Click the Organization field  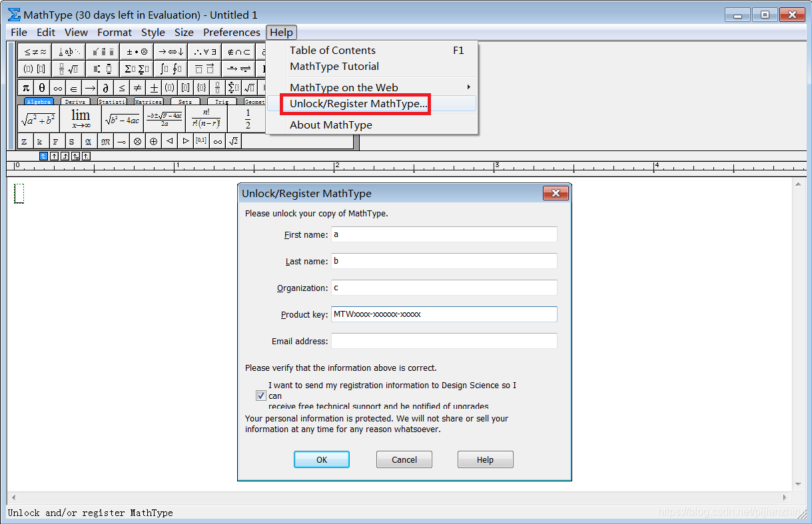444,288
